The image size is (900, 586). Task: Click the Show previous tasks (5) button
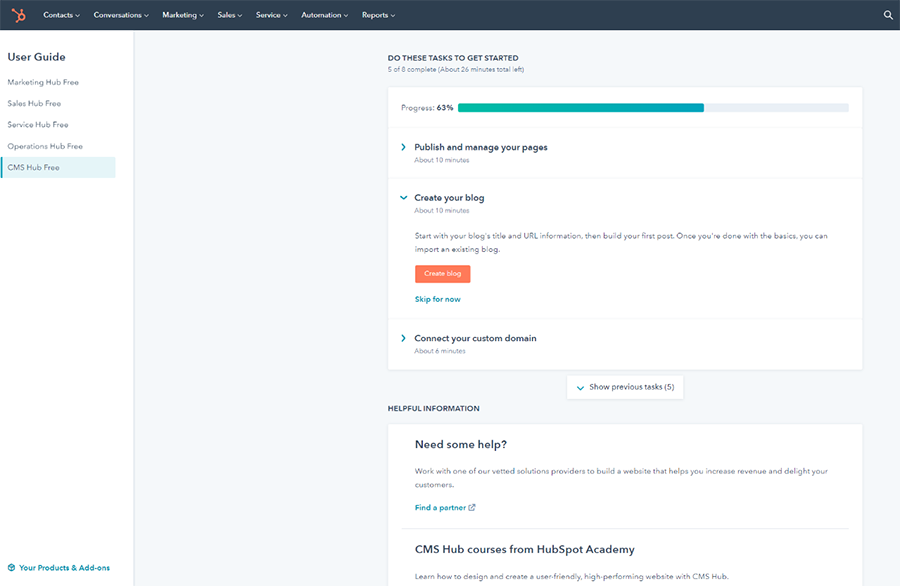pos(625,387)
